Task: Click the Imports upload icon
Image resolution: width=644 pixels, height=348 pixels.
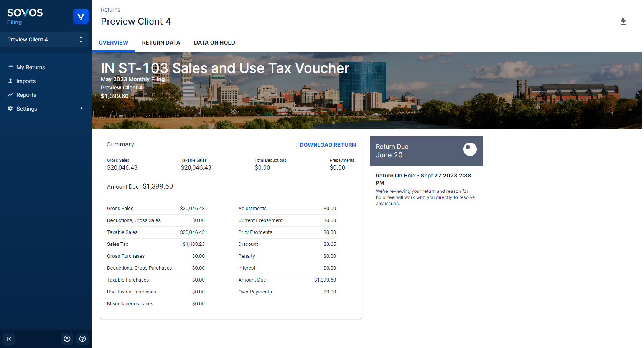Action: 10,81
